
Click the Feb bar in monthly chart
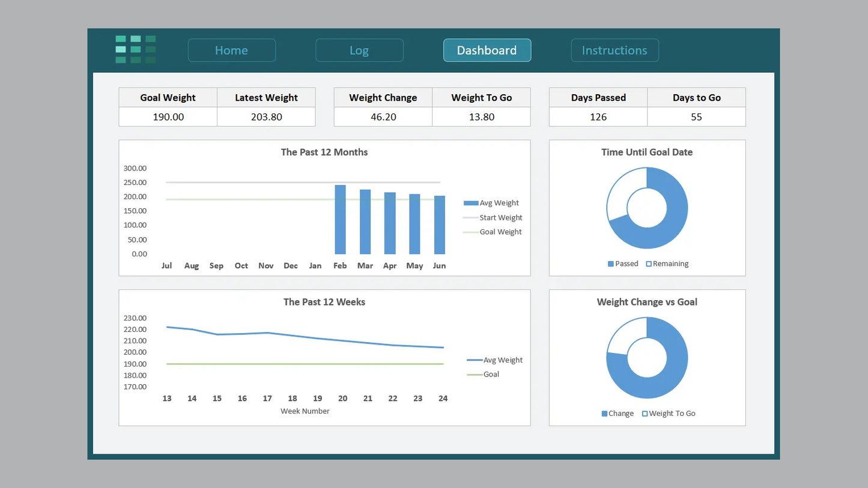[x=340, y=220]
